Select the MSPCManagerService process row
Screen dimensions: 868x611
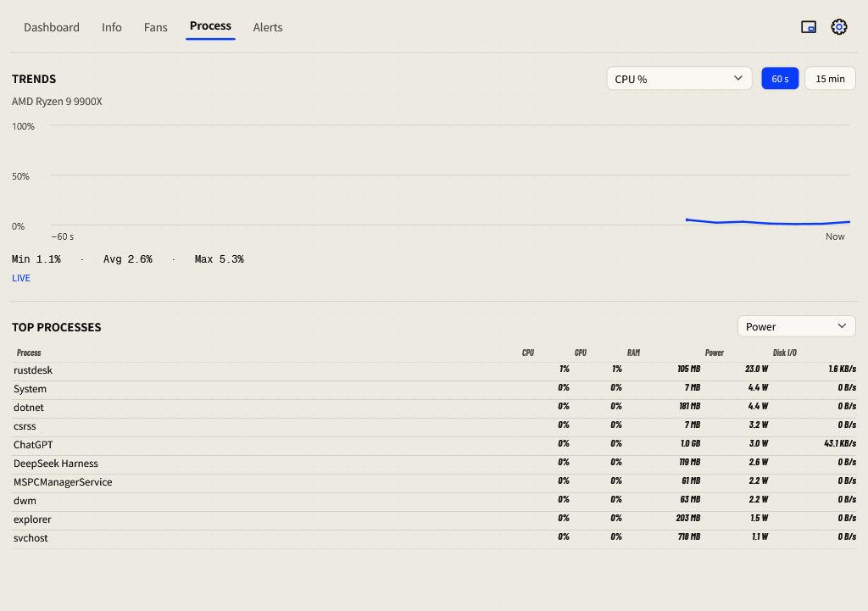(x=434, y=482)
